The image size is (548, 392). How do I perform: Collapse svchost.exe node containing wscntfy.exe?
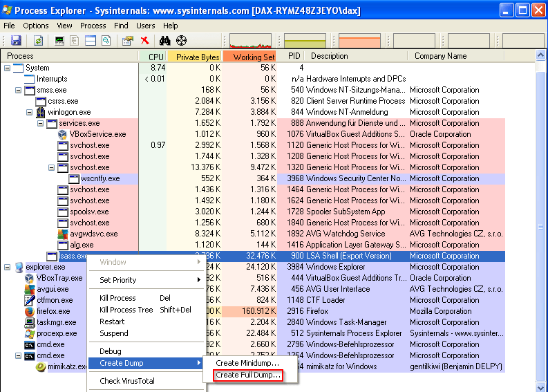click(51, 167)
